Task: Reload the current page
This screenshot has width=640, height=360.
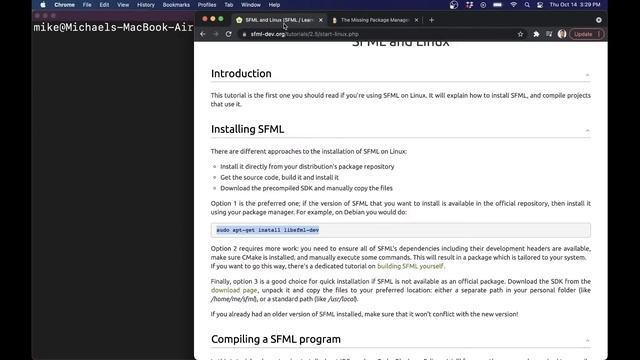Action: tap(229, 34)
